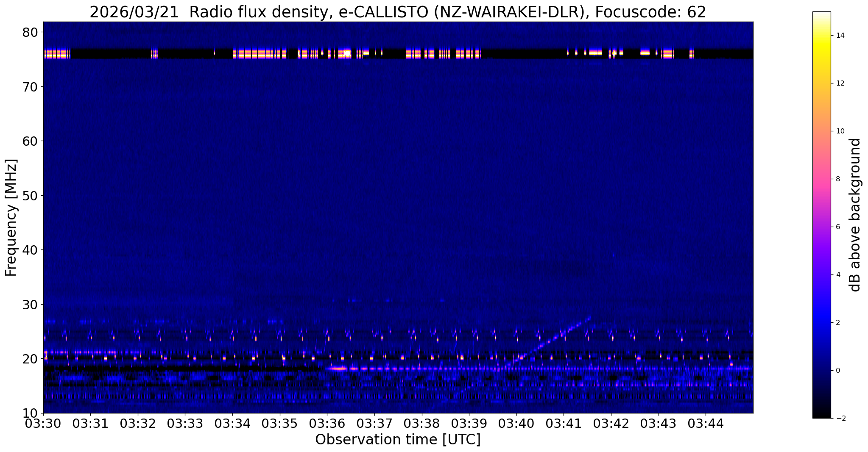Click the "dB above background" colorbar label
Viewport: 868px width, 452px height.
[855, 215]
